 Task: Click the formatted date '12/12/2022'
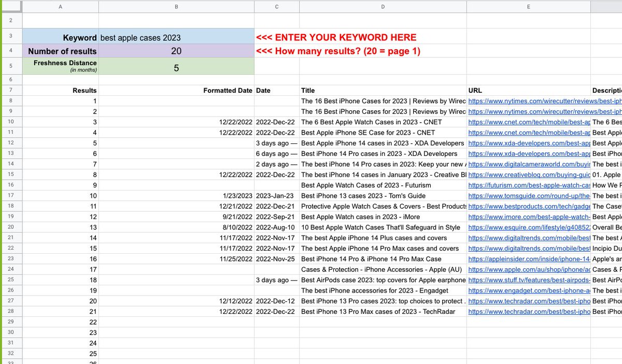(236, 301)
